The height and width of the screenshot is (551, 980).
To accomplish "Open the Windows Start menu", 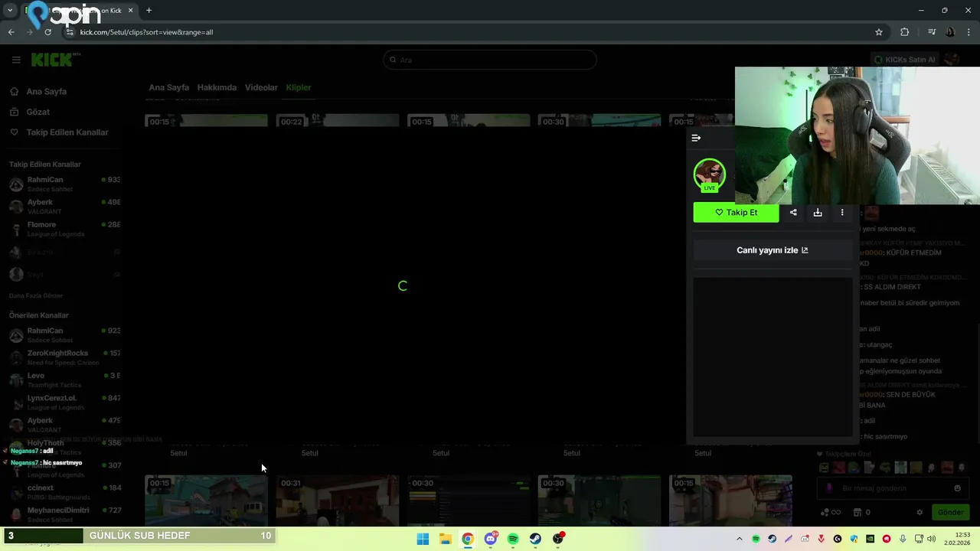I will pos(423,539).
